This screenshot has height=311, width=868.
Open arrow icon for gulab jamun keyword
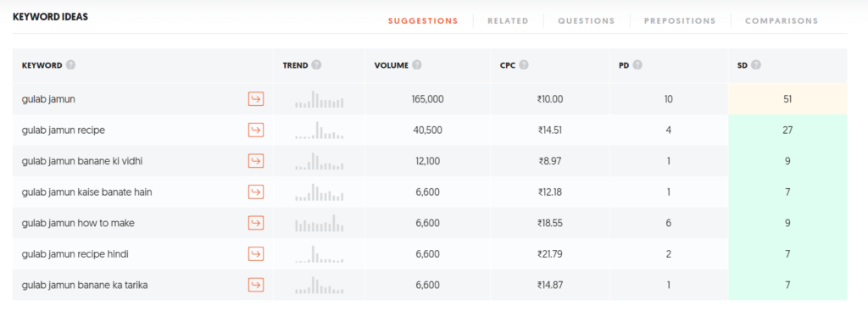coord(256,99)
